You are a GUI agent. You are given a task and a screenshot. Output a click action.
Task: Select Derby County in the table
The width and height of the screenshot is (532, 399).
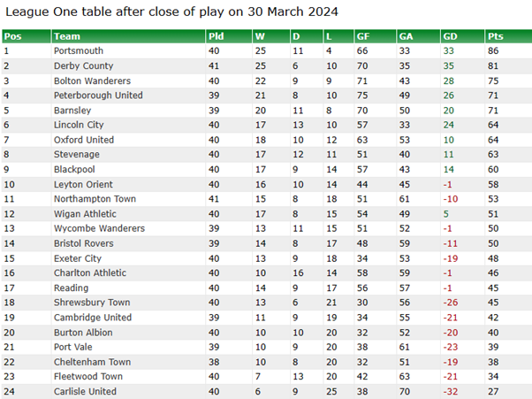tap(83, 65)
